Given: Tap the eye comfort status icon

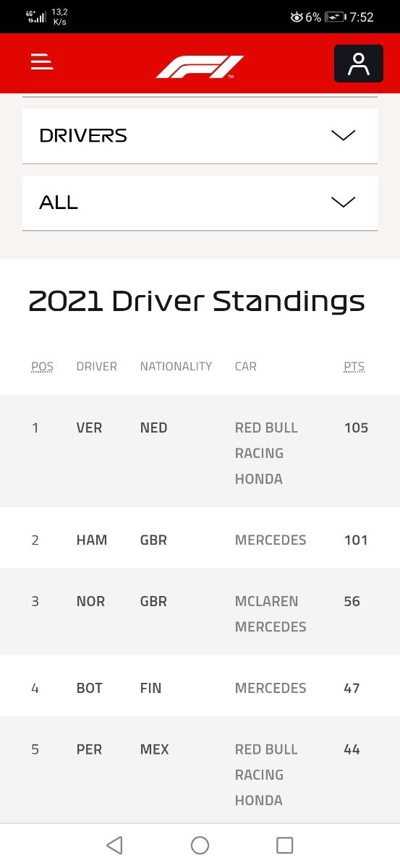Looking at the screenshot, I should [x=296, y=17].
